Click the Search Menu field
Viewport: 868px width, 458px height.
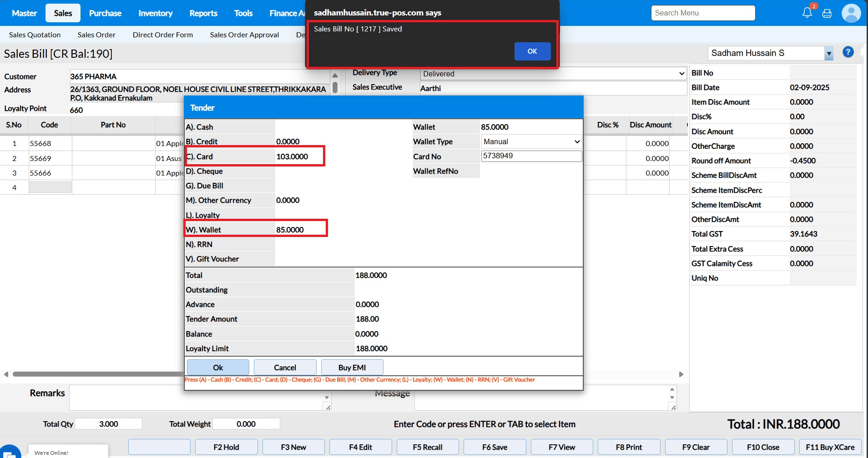click(x=703, y=13)
